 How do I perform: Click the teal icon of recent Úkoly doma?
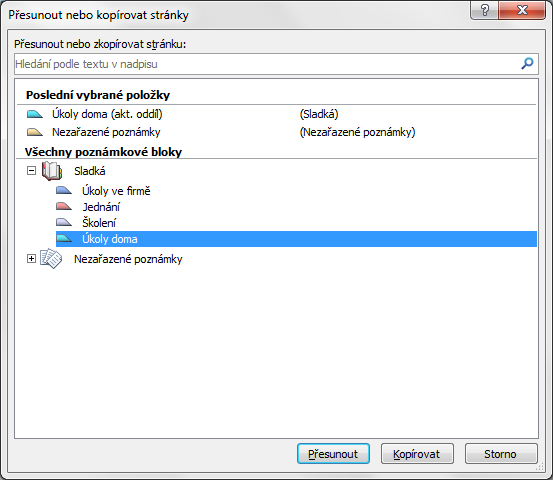point(35,114)
